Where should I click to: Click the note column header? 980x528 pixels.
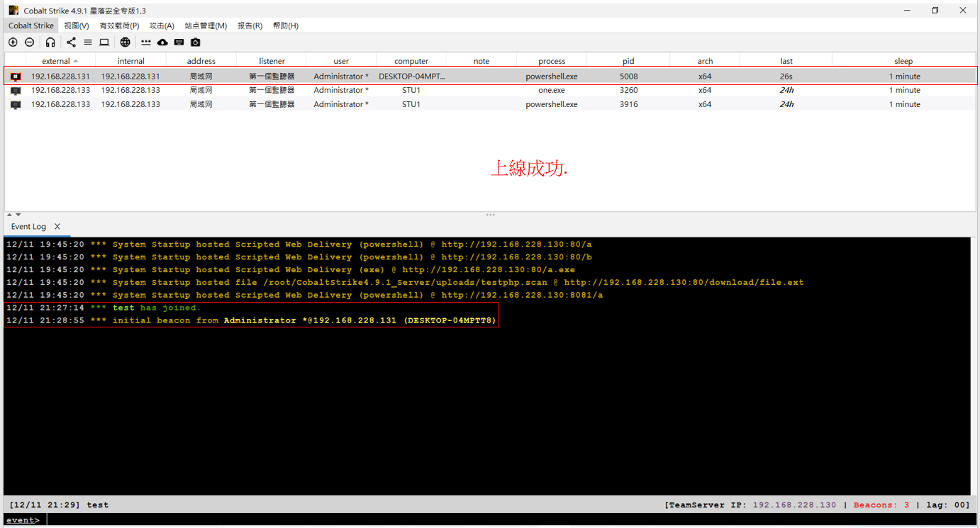[x=481, y=62]
